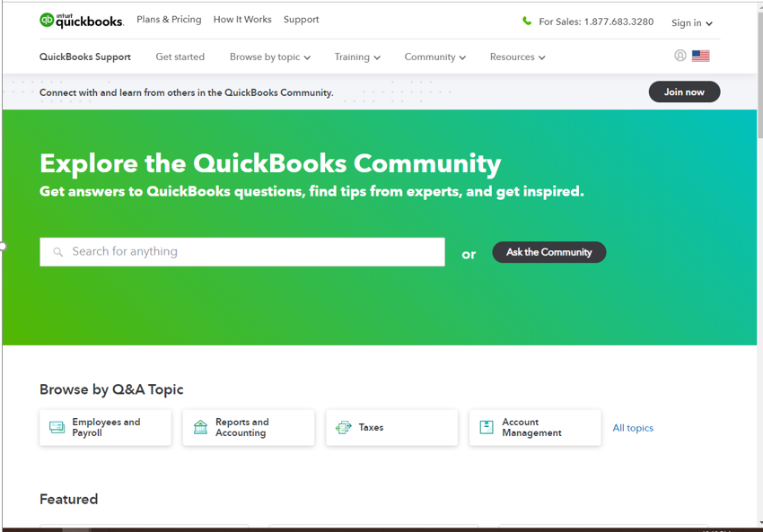Open the Reports and Accounting topic
Image resolution: width=763 pixels, height=532 pixels.
(x=249, y=427)
